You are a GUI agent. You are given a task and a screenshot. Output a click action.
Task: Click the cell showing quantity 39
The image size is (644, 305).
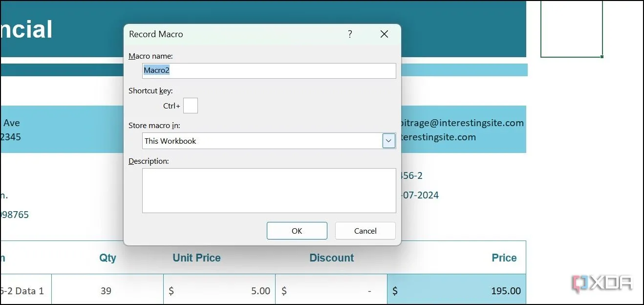tap(106, 291)
